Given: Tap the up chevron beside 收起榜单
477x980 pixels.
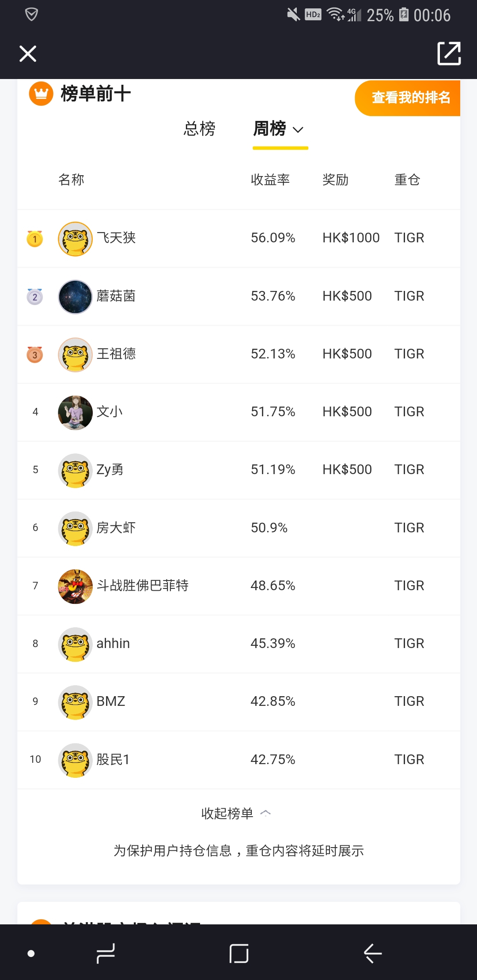Looking at the screenshot, I should (x=265, y=813).
